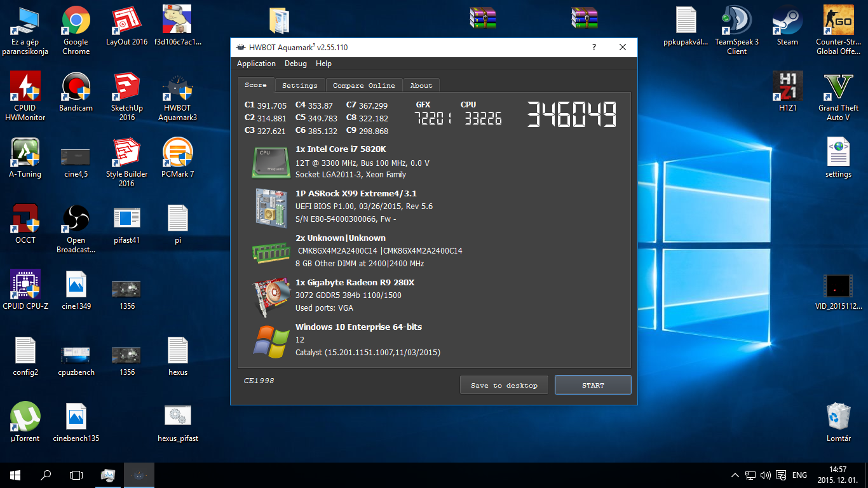The width and height of the screenshot is (868, 488).
Task: Click Windows 10 Enterprise 64-bits text
Action: point(358,327)
